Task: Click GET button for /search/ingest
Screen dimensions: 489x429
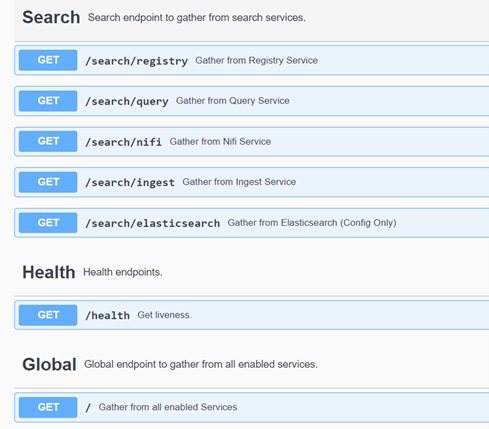Action: coord(48,182)
